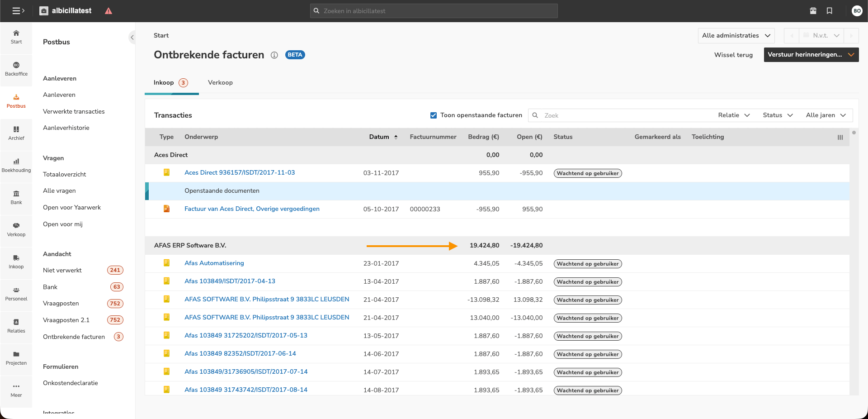Screen dimensions: 868x419
Task: Select Niet verwerkt in Aandacht menu
Action: [62, 271]
